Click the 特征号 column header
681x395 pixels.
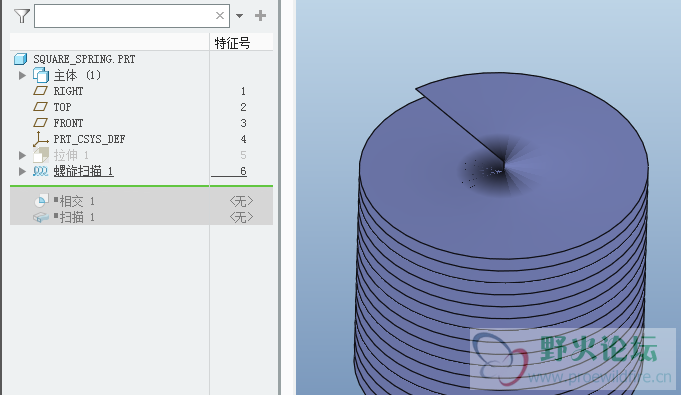[232, 43]
